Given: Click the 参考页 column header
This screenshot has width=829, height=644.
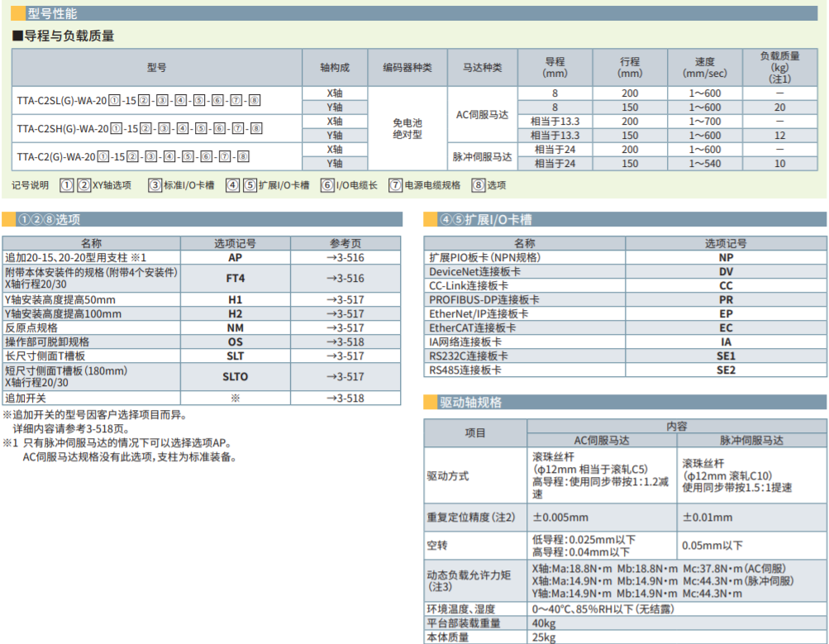Looking at the screenshot, I should point(345,243).
